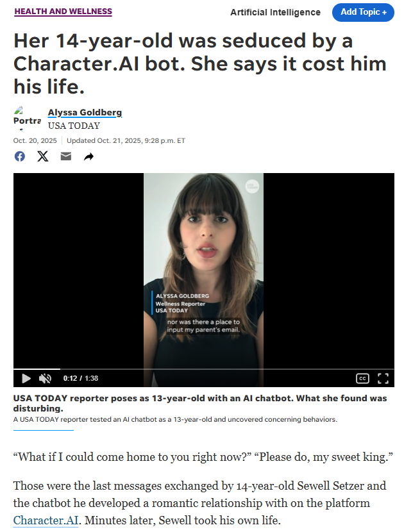Click the video caption title about 13-year-old
The width and height of the screenshot is (404, 532).
200,403
